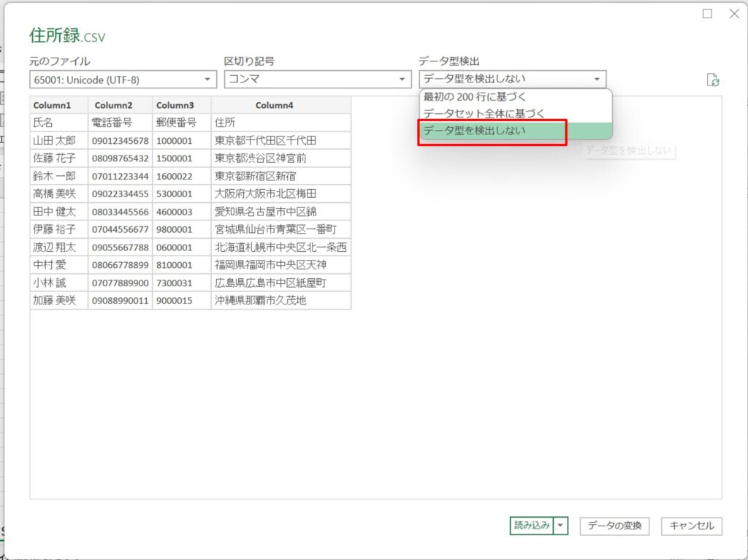
Task: Click postal code 1600022
Action: click(x=182, y=177)
